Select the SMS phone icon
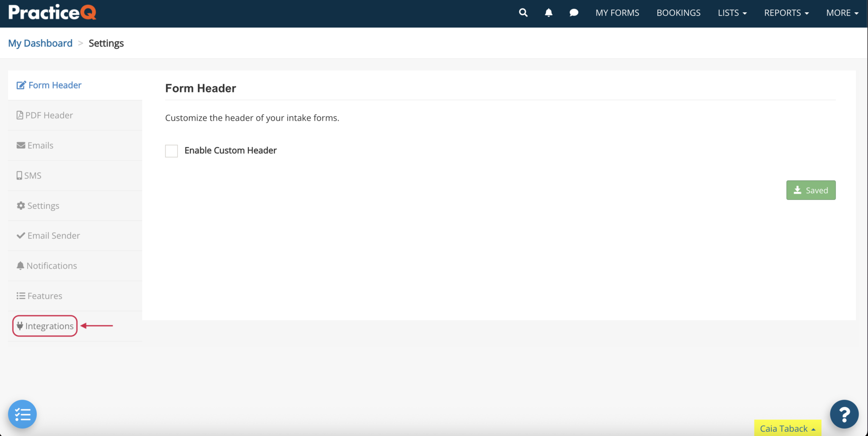 coord(19,175)
